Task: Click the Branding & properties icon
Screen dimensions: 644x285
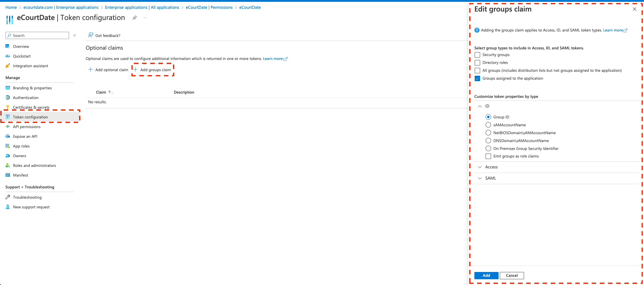Action: click(x=8, y=88)
